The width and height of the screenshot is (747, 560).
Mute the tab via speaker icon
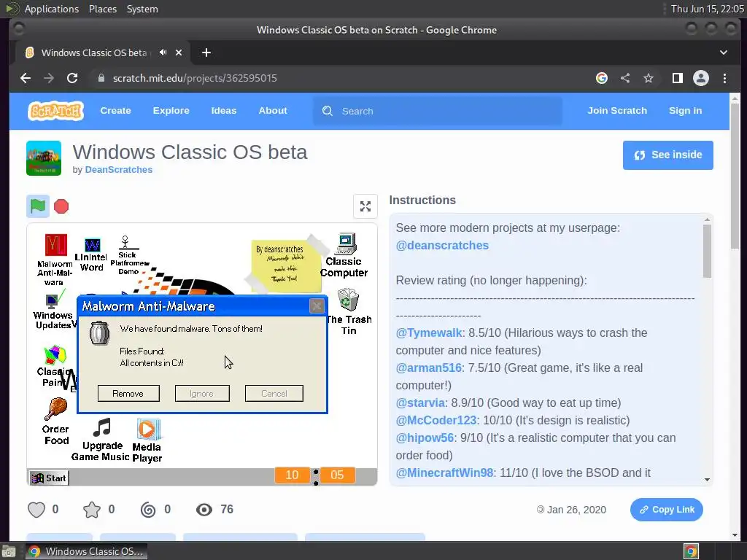tap(163, 52)
